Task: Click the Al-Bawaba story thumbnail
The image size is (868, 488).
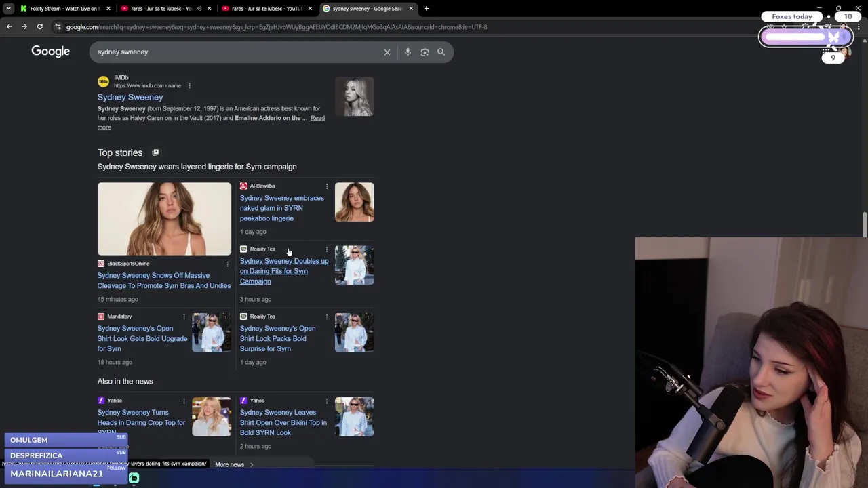Action: (x=354, y=202)
